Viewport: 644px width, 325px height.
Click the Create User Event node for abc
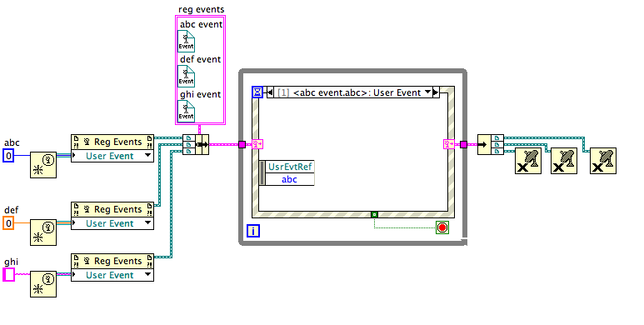click(43, 165)
